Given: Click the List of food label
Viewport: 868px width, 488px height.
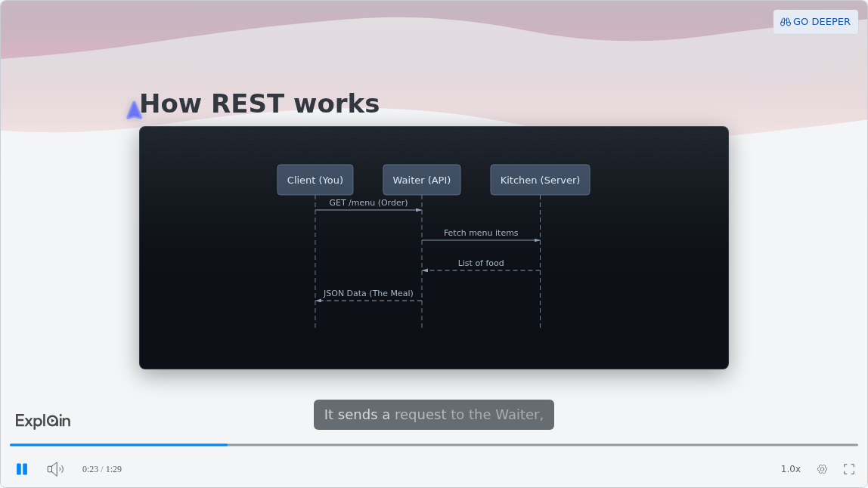Looking at the screenshot, I should click(481, 263).
